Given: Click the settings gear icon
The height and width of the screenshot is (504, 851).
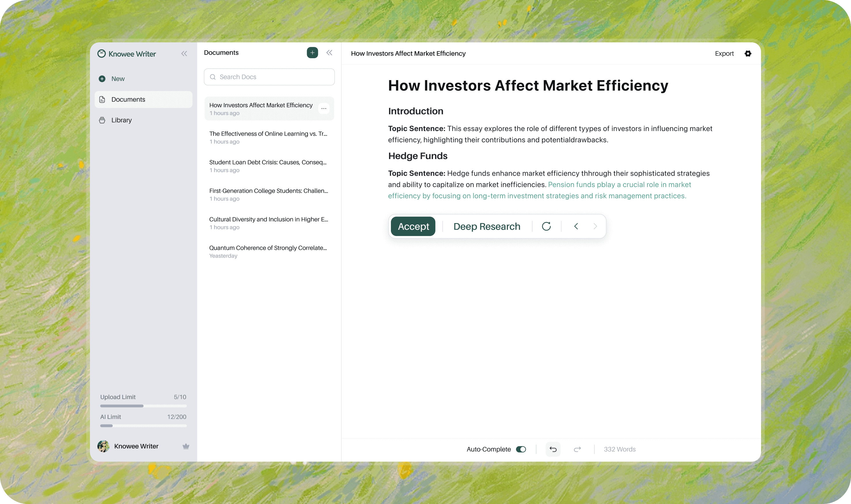Looking at the screenshot, I should click(x=748, y=53).
